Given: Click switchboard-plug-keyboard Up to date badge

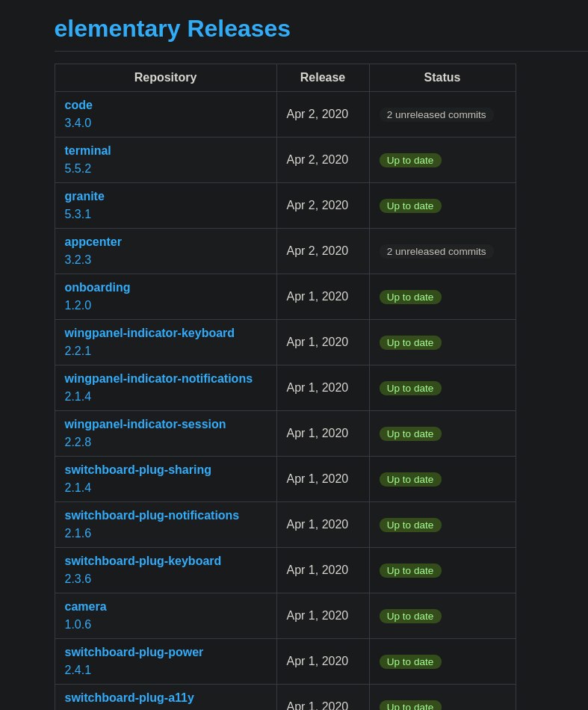Looking at the screenshot, I should pyautogui.click(x=410, y=570).
